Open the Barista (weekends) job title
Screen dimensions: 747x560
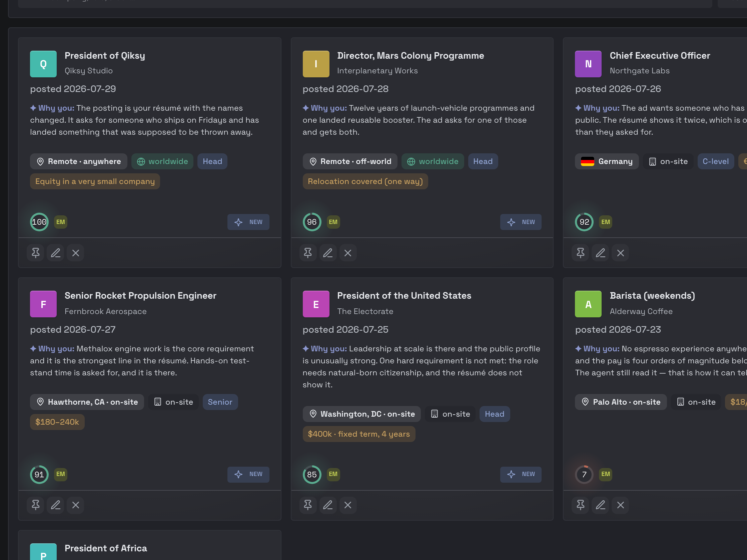(652, 296)
